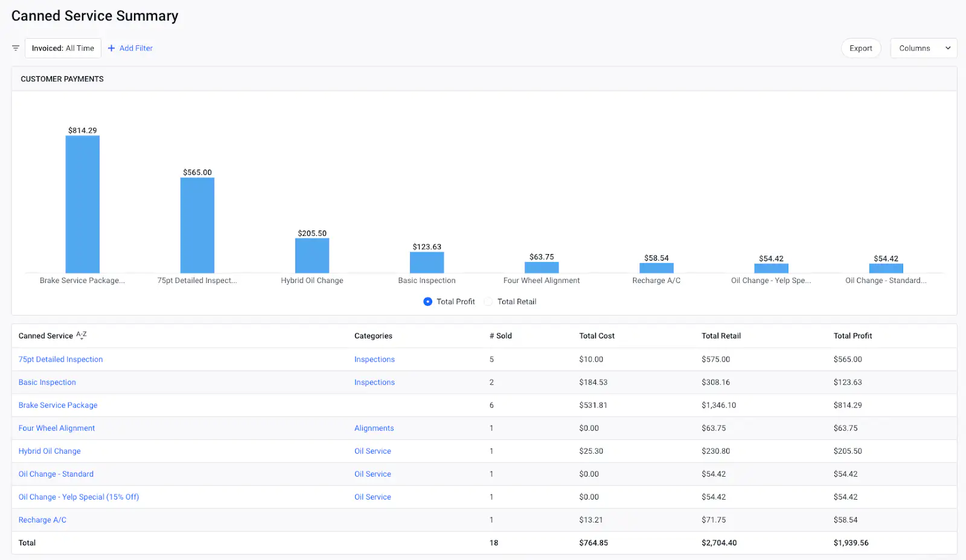
Task: Select the Total Profit radio button
Action: coord(427,302)
